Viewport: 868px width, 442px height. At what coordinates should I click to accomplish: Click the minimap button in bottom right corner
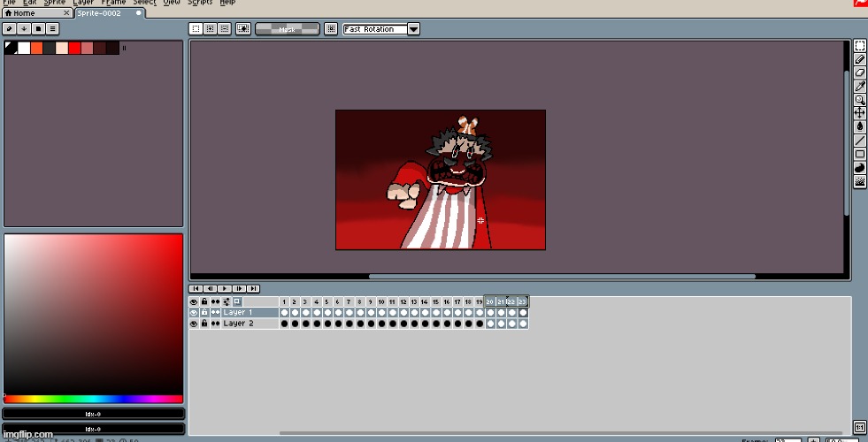[x=860, y=427]
